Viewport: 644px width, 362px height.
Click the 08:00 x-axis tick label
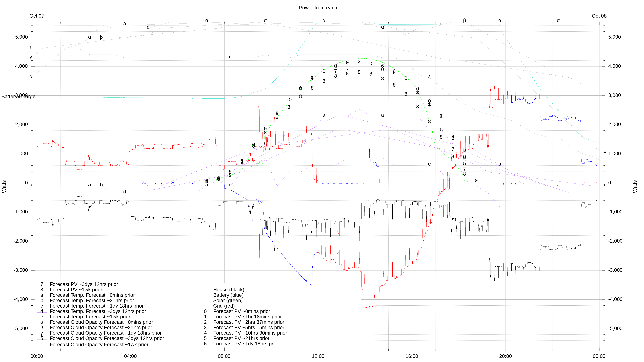point(224,356)
